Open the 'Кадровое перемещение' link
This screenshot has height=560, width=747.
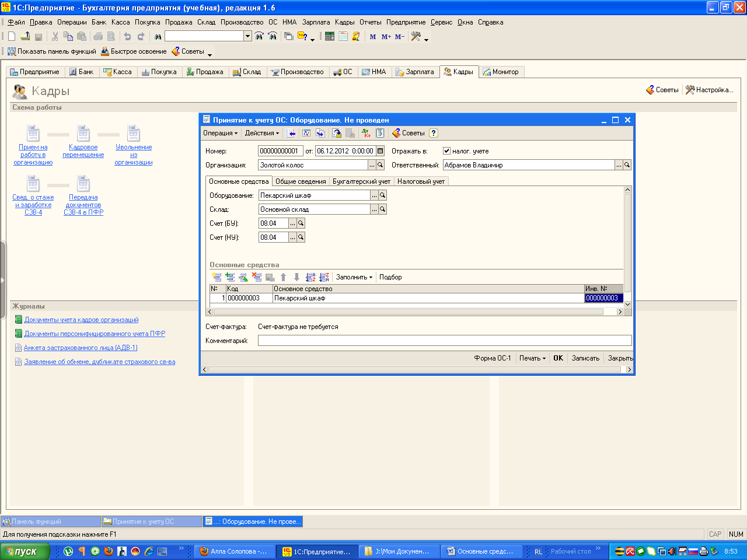tap(83, 151)
